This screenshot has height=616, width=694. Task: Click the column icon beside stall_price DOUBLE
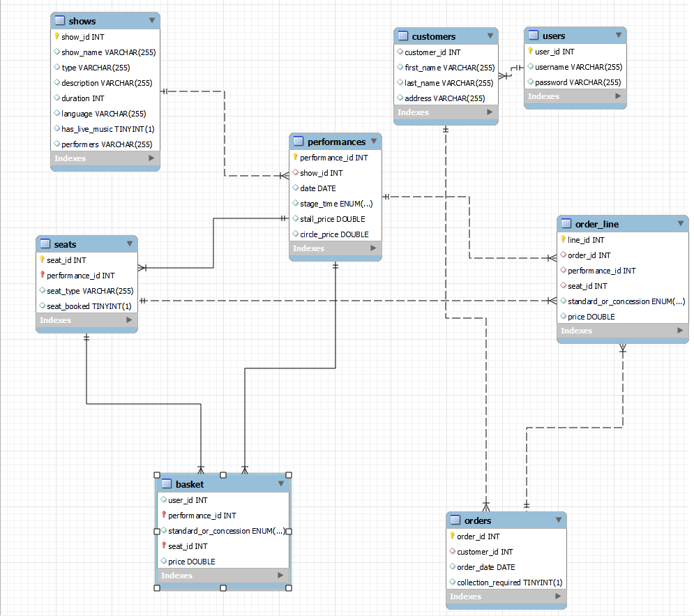[296, 218]
